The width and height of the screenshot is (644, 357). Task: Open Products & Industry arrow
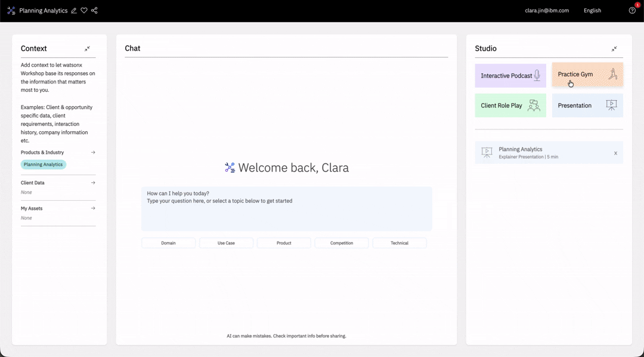tap(93, 152)
